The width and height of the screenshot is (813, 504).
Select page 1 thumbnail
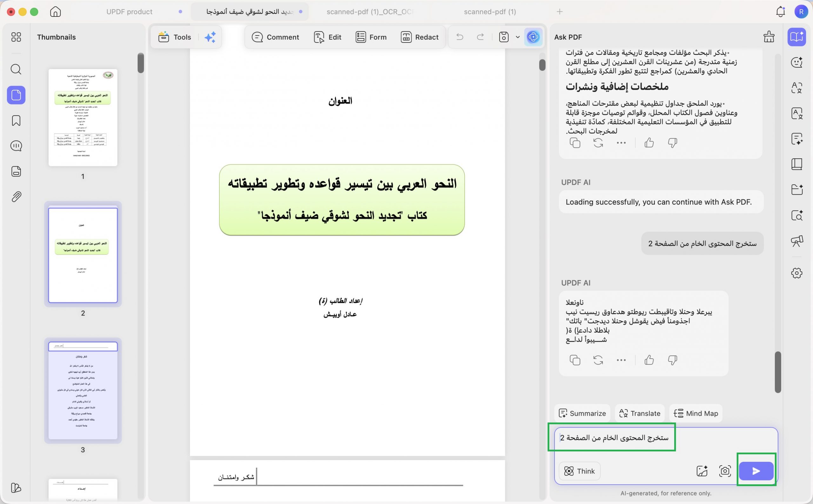(x=83, y=117)
